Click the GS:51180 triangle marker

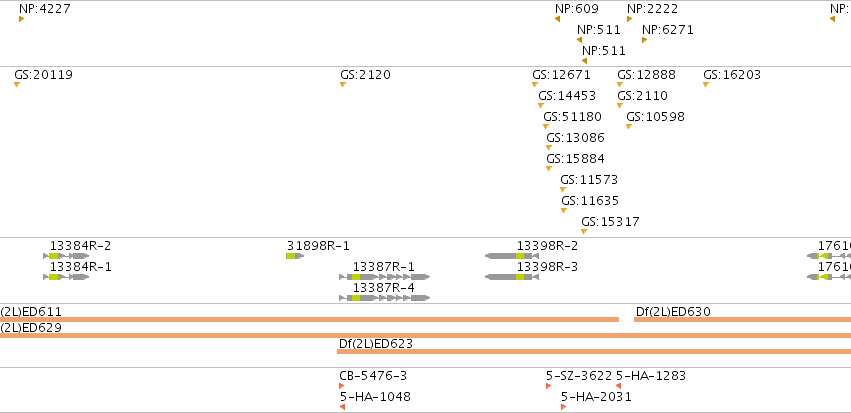coord(546,126)
